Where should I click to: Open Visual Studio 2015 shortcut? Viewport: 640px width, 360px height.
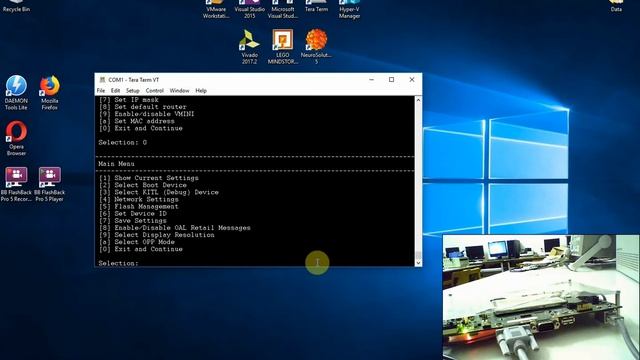click(249, 9)
